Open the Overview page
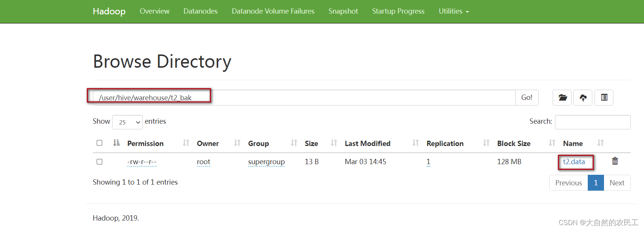Screen dimensions: 644x230 (x=154, y=11)
